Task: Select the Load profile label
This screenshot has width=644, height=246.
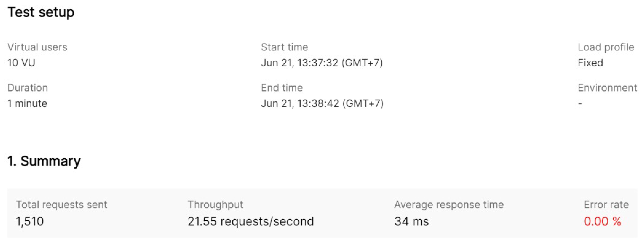Action: (x=606, y=47)
